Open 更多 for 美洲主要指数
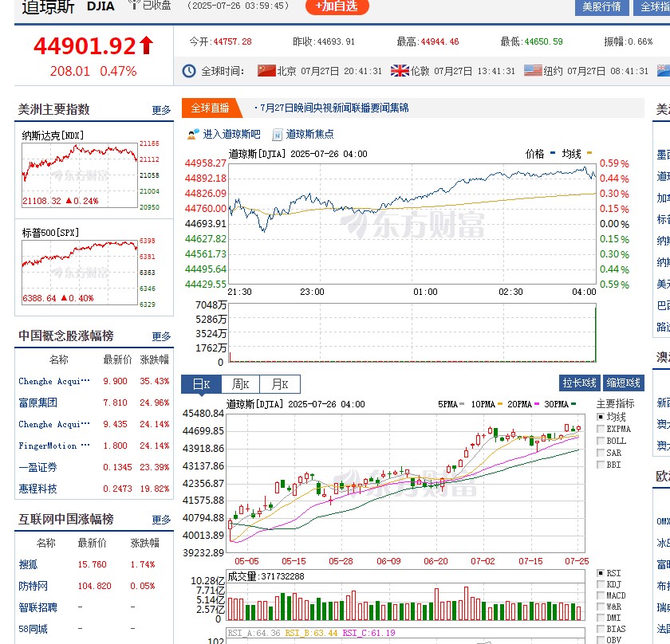Image resolution: width=670 pixels, height=644 pixels. click(161, 110)
